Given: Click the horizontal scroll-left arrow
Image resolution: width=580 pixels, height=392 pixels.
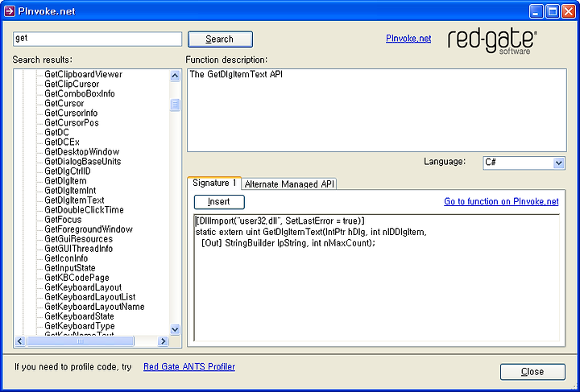Looking at the screenshot, I should click(20, 341).
